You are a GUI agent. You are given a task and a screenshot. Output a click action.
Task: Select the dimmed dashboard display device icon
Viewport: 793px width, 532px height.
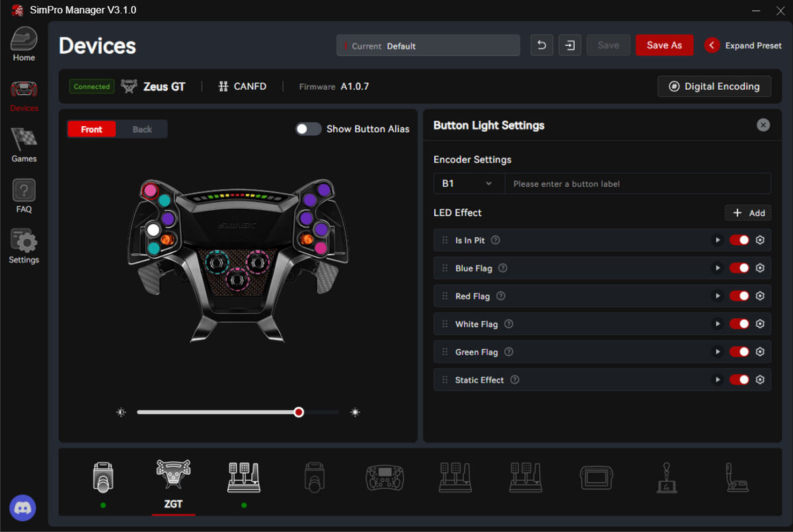click(596, 477)
